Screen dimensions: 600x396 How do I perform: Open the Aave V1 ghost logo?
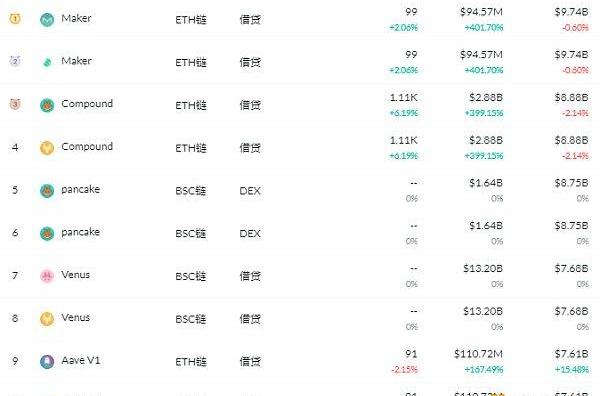(47, 362)
